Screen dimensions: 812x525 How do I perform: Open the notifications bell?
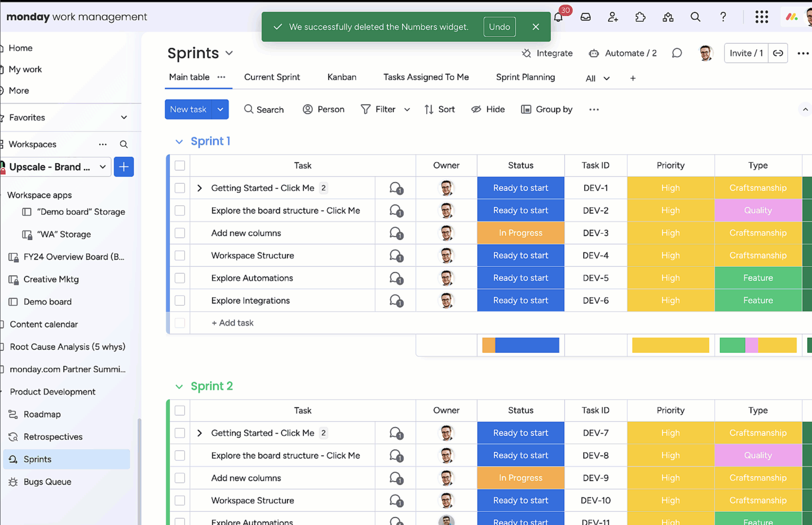[x=558, y=17]
